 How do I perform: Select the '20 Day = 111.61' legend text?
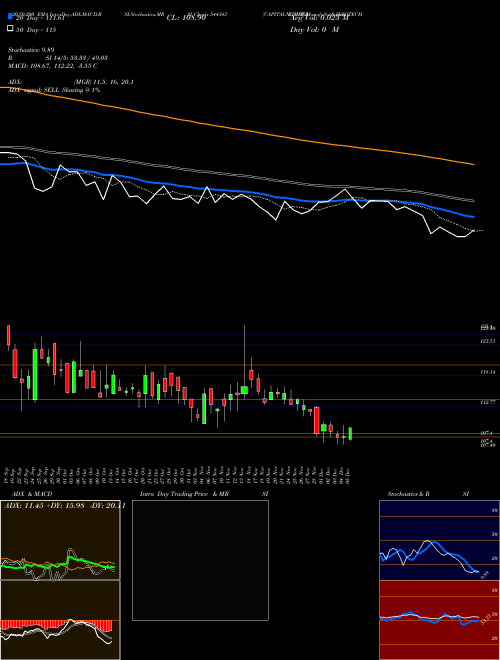pyautogui.click(x=40, y=18)
